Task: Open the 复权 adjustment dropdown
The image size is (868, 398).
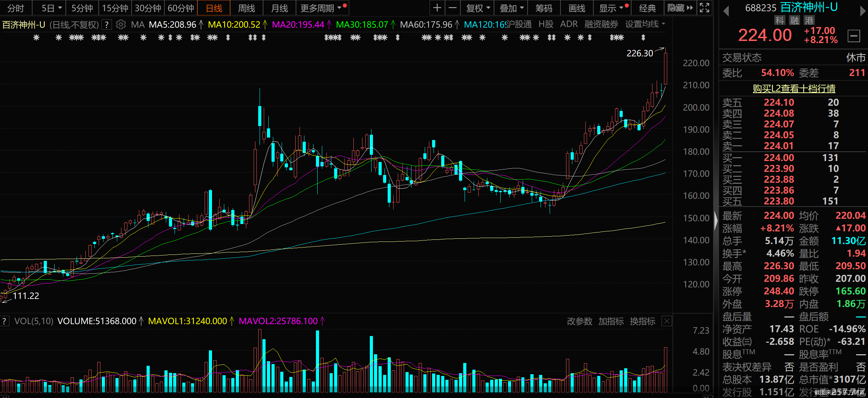Action: click(x=478, y=8)
